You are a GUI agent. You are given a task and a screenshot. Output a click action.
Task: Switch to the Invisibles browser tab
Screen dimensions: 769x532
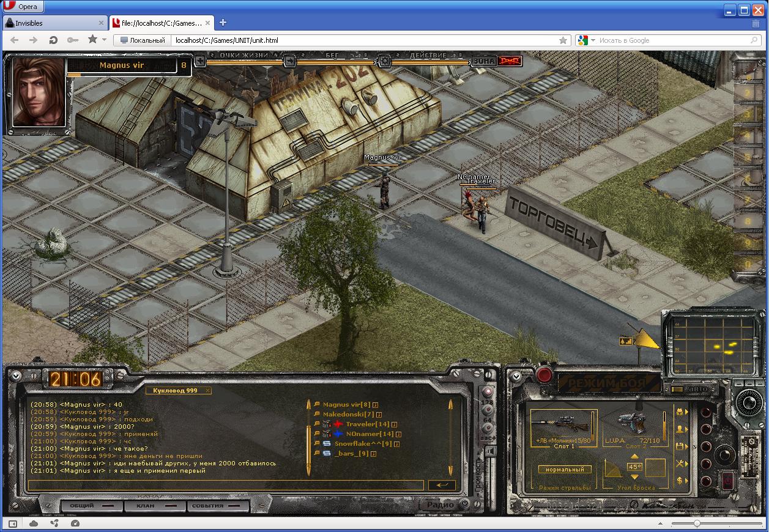[x=54, y=23]
